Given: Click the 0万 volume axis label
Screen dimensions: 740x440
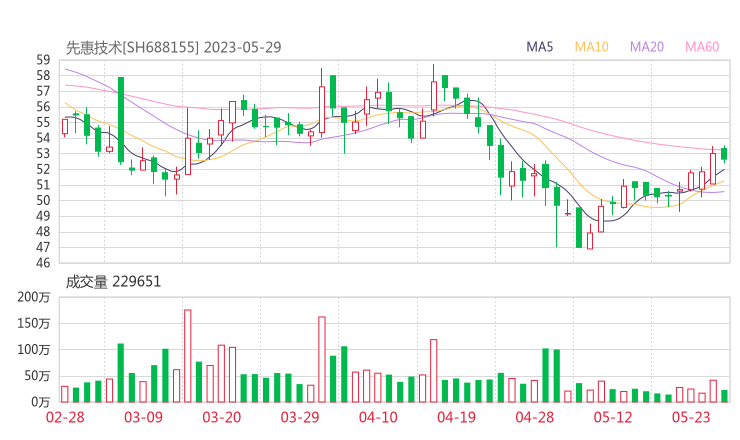Looking at the screenshot, I should pyautogui.click(x=40, y=402).
